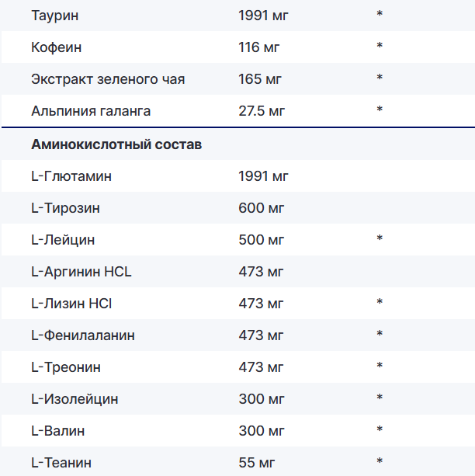Click the L-Изолейцин label
475x476 pixels.
(x=75, y=399)
